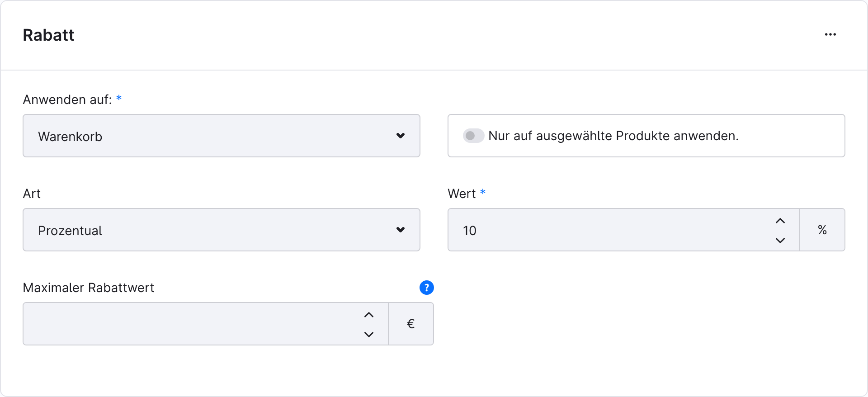868x397 pixels.
Task: Click the Maximaler Rabattwert help icon
Action: point(426,288)
